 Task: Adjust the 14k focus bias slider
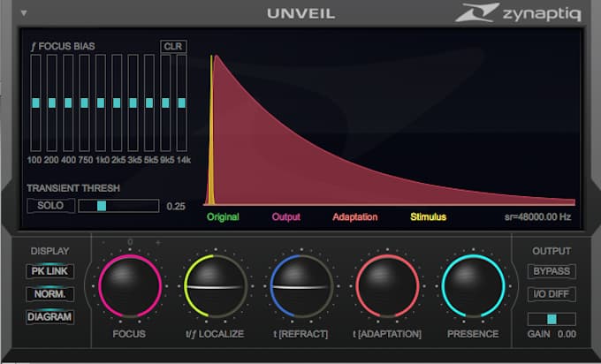pyautogui.click(x=182, y=102)
